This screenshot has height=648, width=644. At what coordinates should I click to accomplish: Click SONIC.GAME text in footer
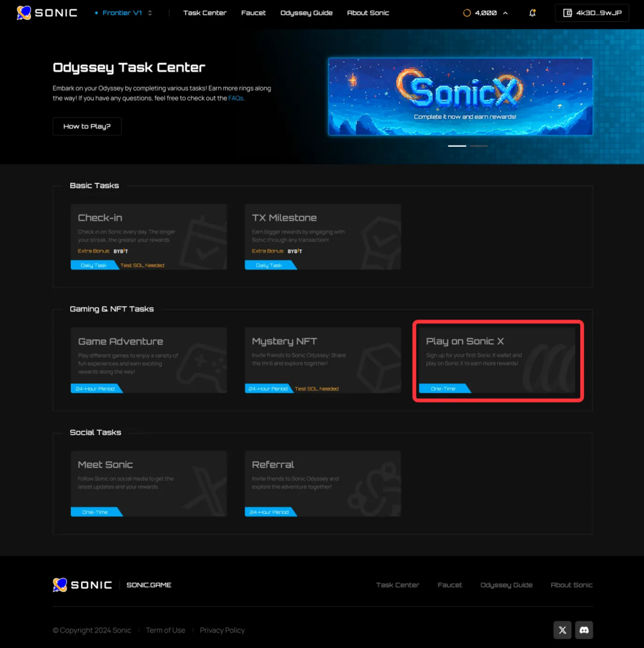pyautogui.click(x=149, y=585)
